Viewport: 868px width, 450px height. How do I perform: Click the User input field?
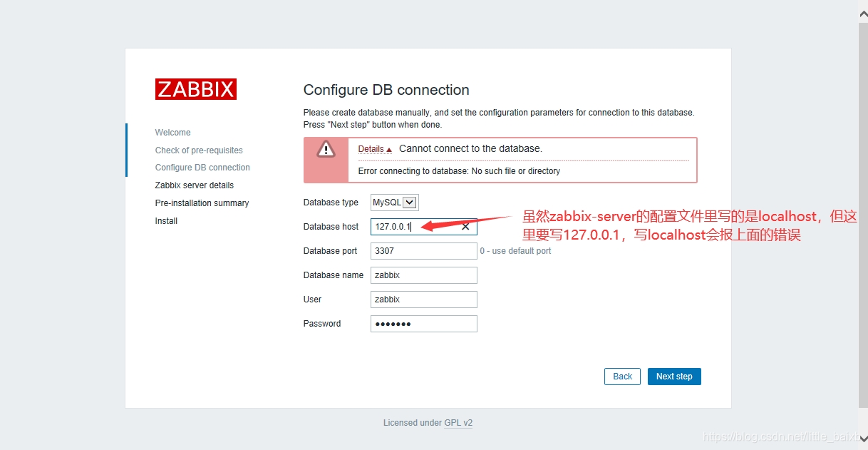[x=423, y=300]
